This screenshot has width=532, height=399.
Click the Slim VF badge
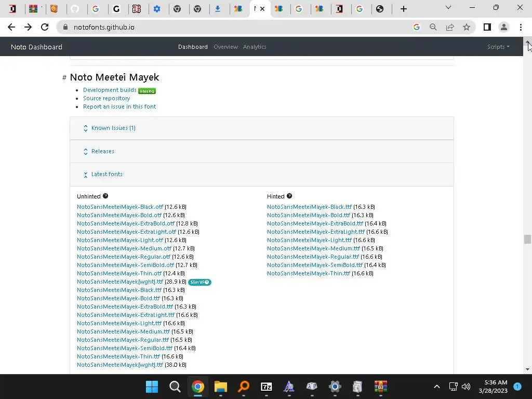click(x=199, y=282)
